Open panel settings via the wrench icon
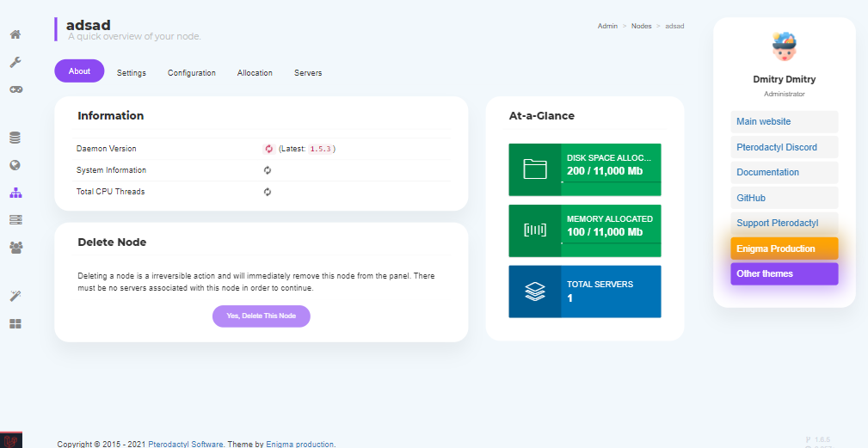 15,62
